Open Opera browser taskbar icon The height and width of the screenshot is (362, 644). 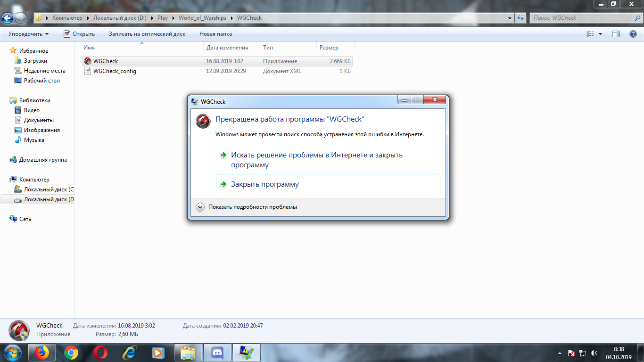[x=100, y=353]
